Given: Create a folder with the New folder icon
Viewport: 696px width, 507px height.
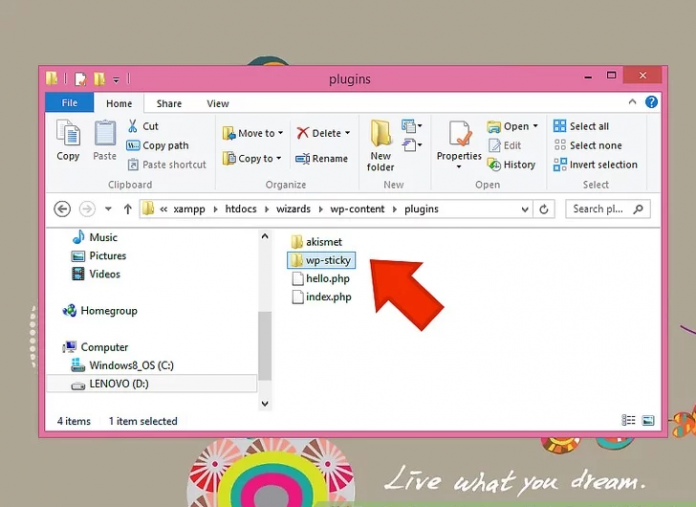Looking at the screenshot, I should (x=381, y=146).
